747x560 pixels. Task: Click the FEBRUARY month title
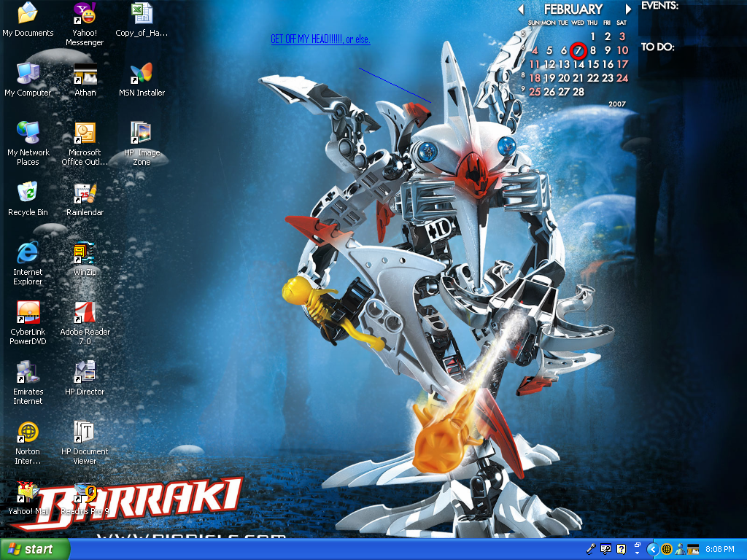(x=573, y=9)
